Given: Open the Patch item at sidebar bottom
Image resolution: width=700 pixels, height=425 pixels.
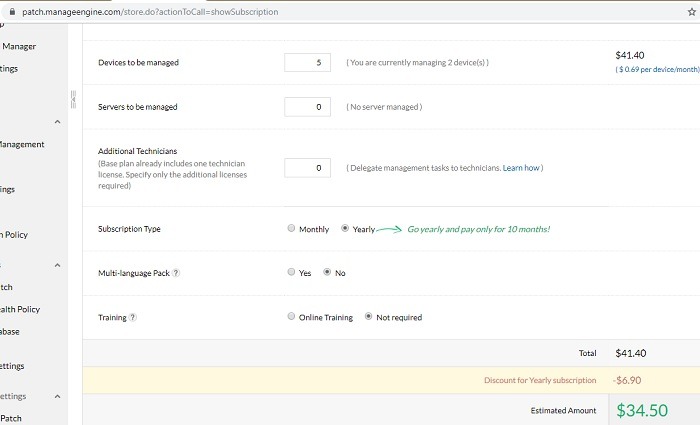Looking at the screenshot, I should 11,418.
